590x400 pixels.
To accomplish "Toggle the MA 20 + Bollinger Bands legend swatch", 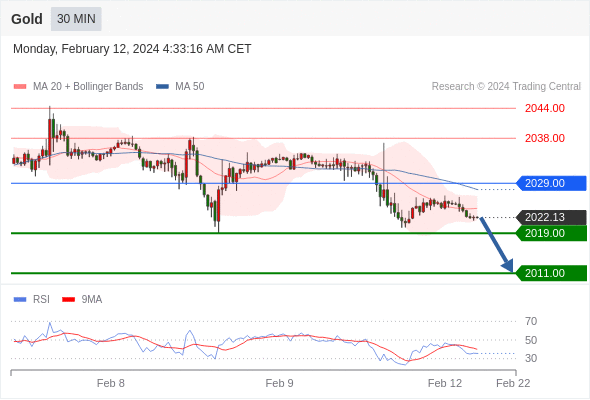I will 20,87.
